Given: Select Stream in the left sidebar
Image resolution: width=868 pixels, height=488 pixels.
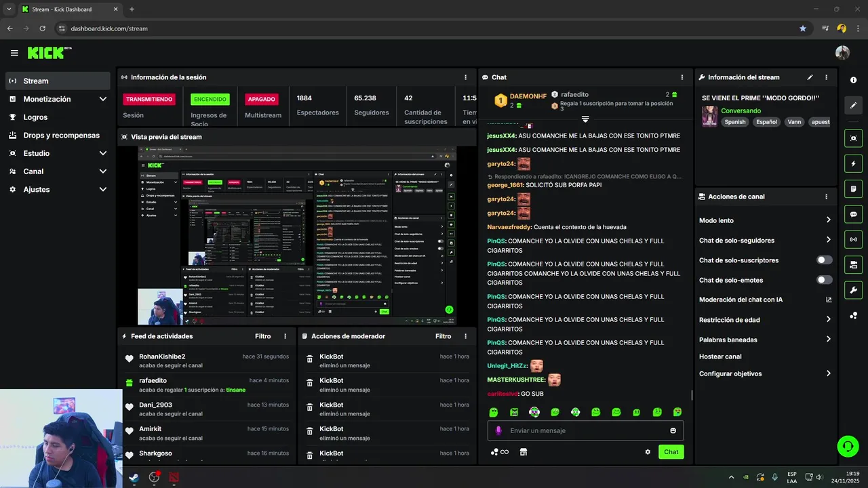Looking at the screenshot, I should (x=58, y=81).
